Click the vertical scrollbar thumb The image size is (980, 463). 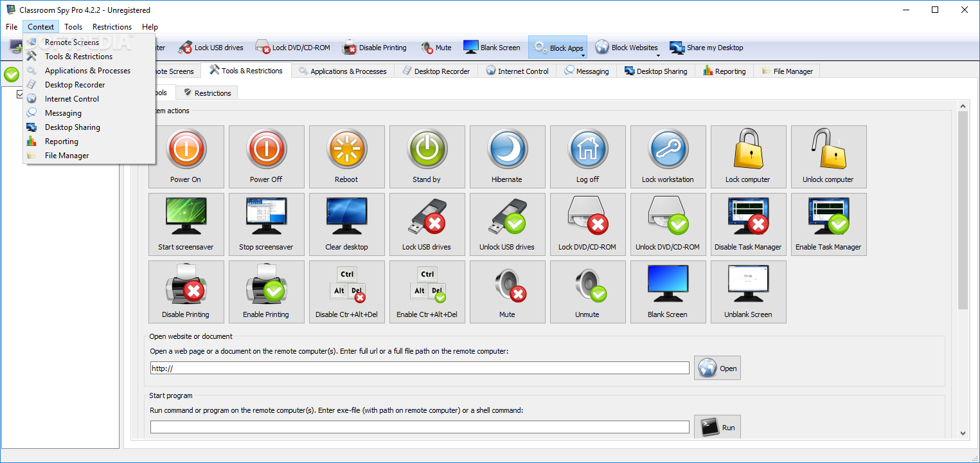(x=963, y=210)
